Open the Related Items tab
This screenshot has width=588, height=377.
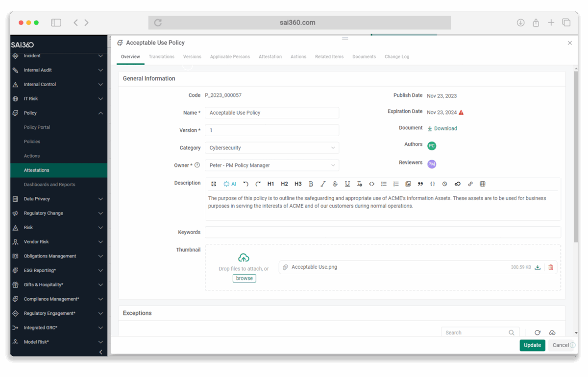click(329, 57)
